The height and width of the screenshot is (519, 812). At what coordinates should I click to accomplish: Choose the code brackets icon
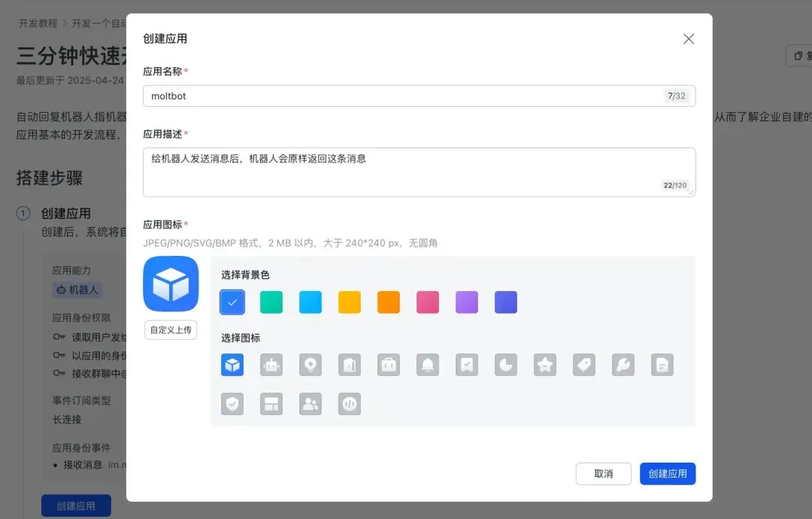(x=350, y=404)
